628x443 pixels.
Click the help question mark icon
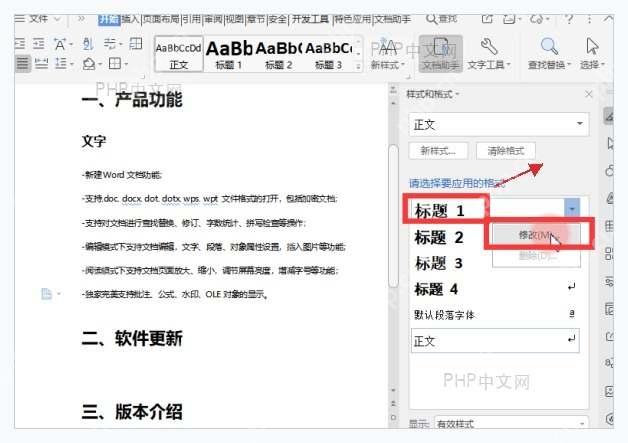[x=569, y=19]
